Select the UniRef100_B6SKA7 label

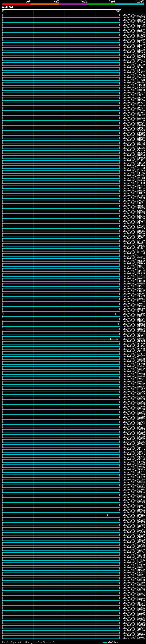pyautogui.click(x=133, y=37)
